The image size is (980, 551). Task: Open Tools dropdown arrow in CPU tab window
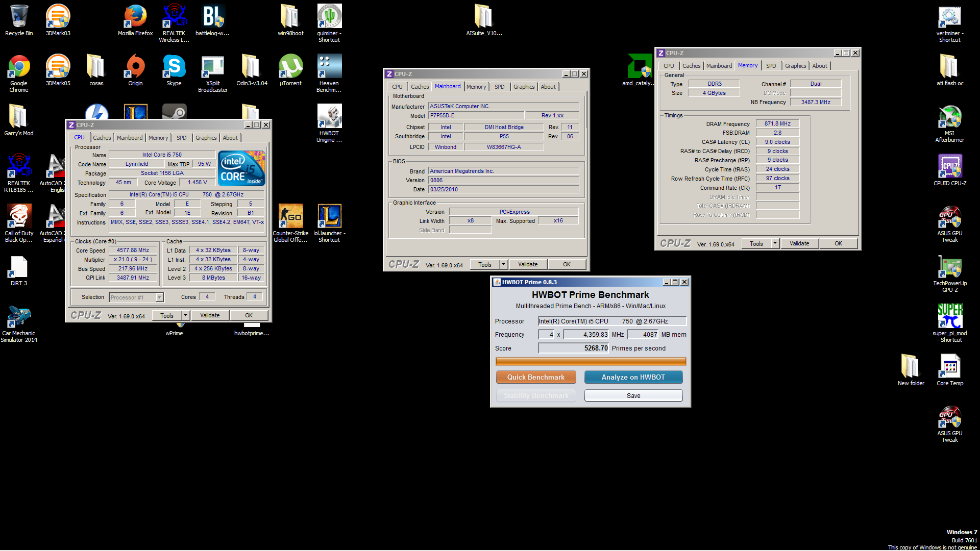tap(186, 315)
